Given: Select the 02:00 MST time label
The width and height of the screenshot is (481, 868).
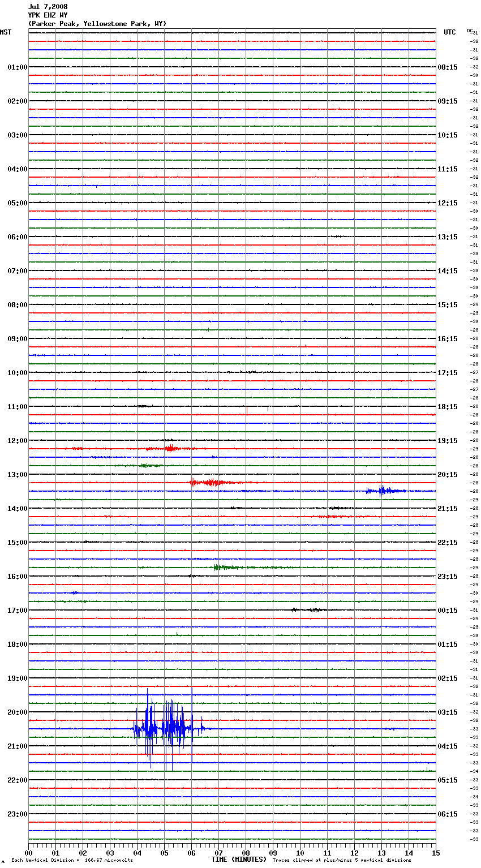Looking at the screenshot, I should pyautogui.click(x=18, y=101).
